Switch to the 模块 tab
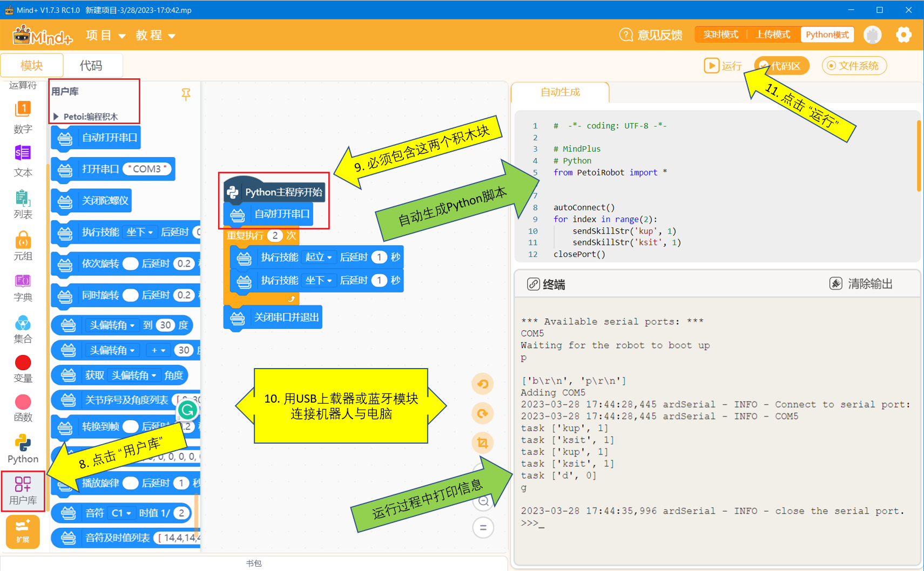 click(x=31, y=66)
